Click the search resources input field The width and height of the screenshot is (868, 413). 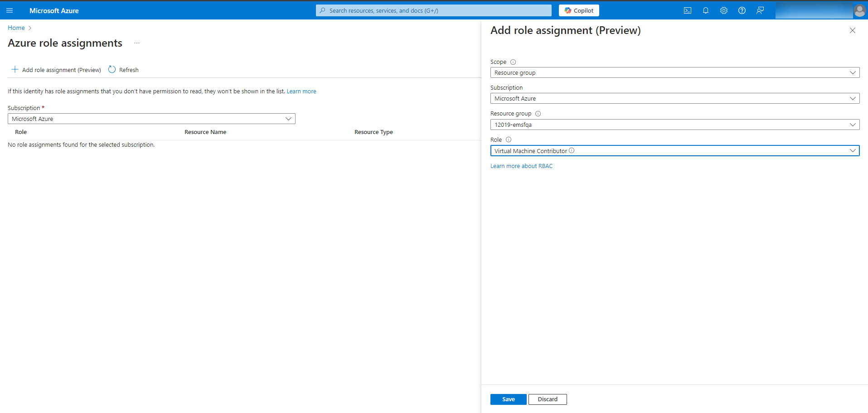click(434, 10)
